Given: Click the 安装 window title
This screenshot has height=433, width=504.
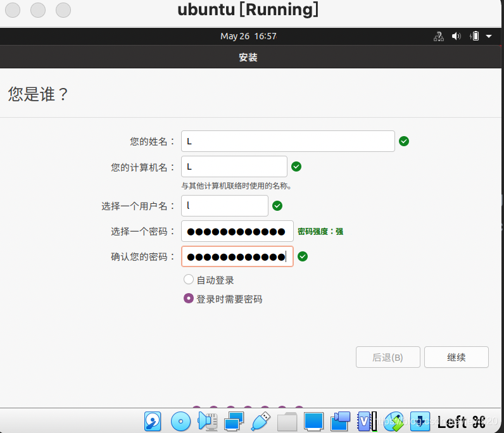Looking at the screenshot, I should 248,57.
